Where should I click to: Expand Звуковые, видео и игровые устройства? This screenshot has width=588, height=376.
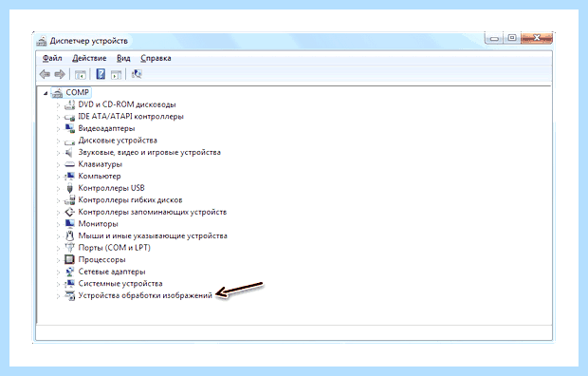pos(58,153)
